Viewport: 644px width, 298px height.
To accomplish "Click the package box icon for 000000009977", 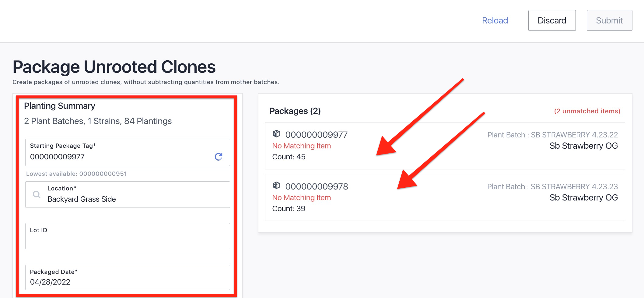I will coord(276,134).
